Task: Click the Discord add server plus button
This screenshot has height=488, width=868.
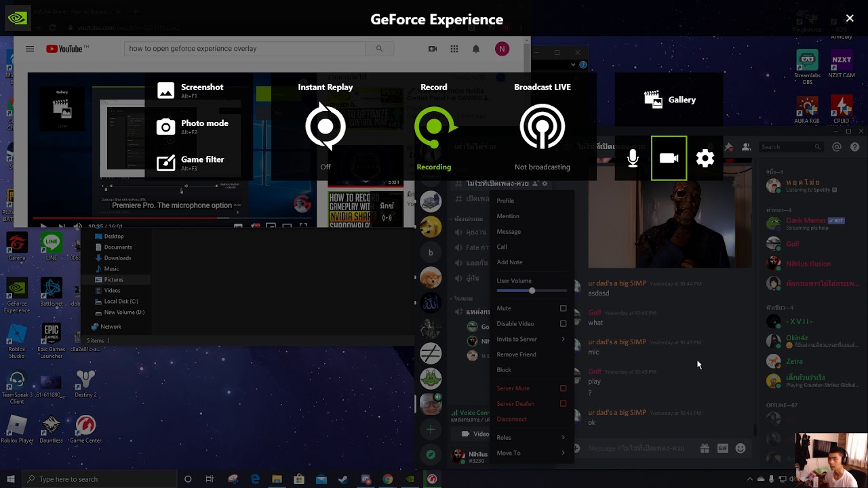Action: point(431,429)
